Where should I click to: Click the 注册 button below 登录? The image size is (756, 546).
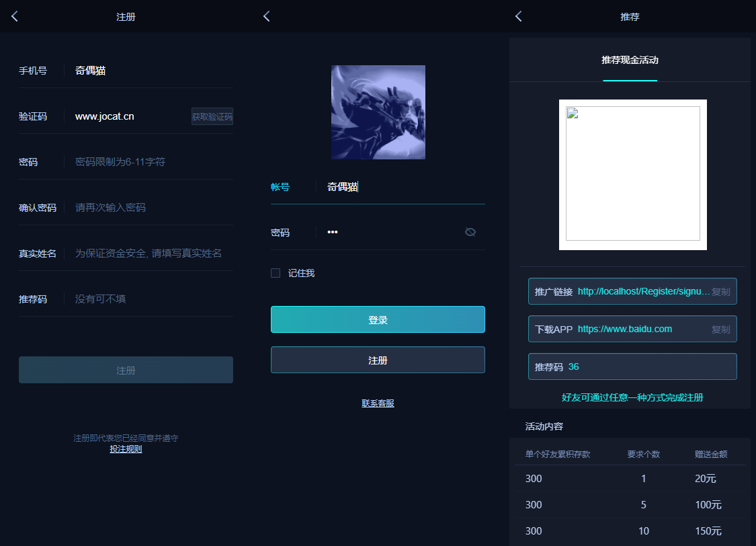point(378,360)
